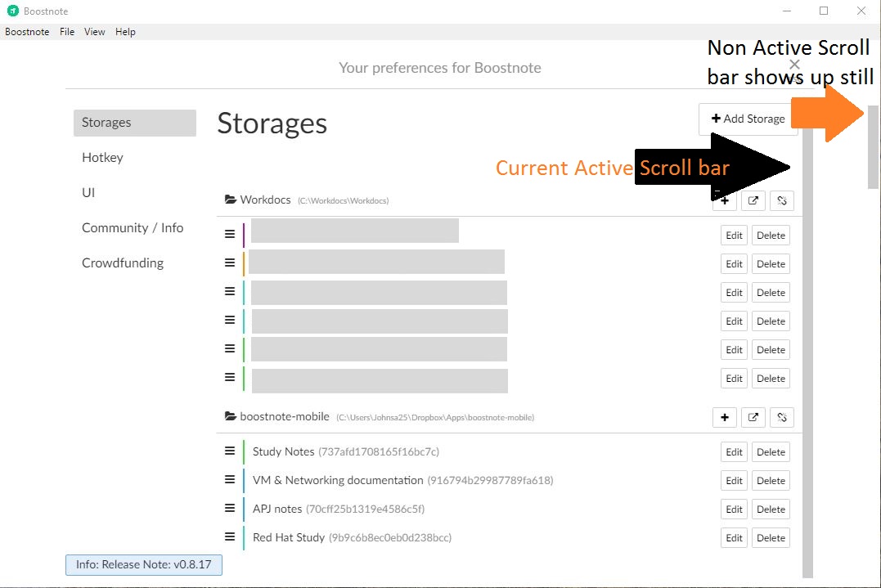Select the Storages preferences tab
Screen dimensions: 881x588
click(135, 123)
